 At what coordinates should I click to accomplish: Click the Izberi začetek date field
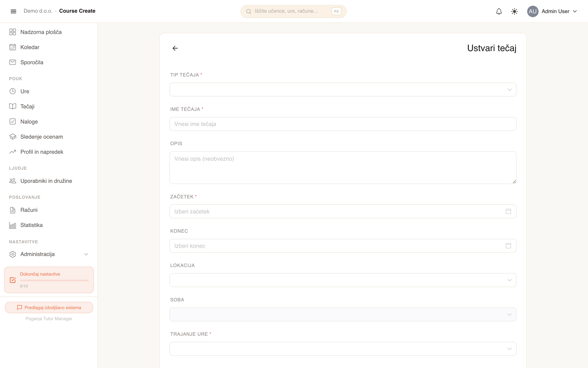(x=343, y=211)
